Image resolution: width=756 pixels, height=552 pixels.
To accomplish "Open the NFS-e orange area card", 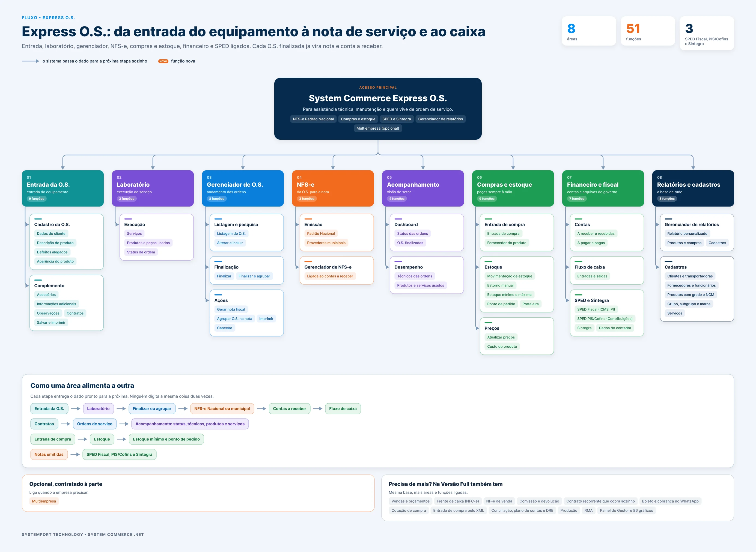I will pos(333,188).
